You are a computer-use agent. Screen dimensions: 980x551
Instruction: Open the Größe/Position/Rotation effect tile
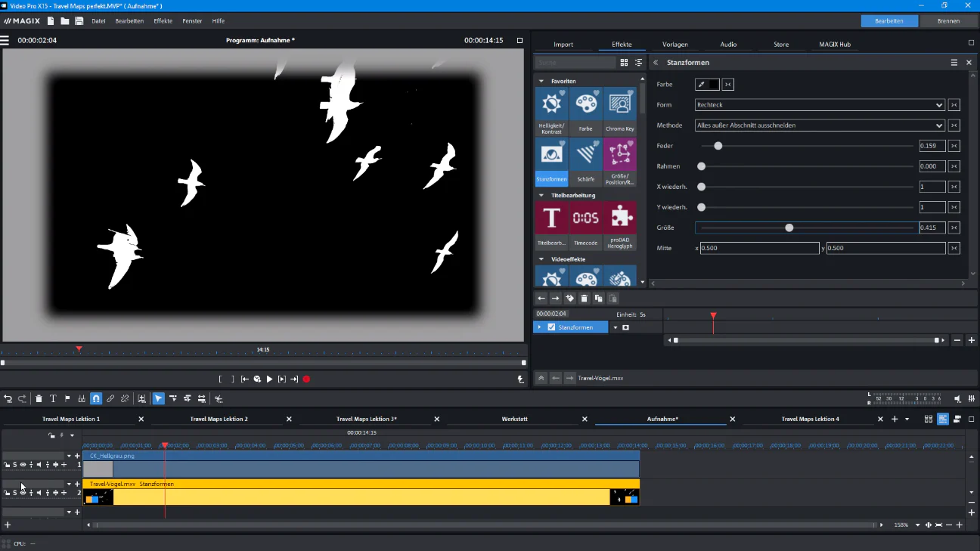(620, 163)
